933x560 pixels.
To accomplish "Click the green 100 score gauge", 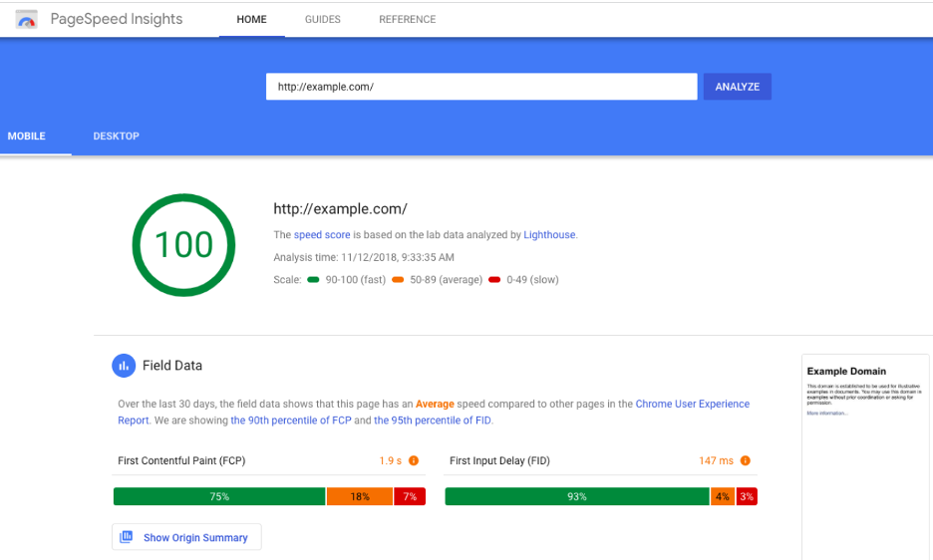I will coord(184,244).
